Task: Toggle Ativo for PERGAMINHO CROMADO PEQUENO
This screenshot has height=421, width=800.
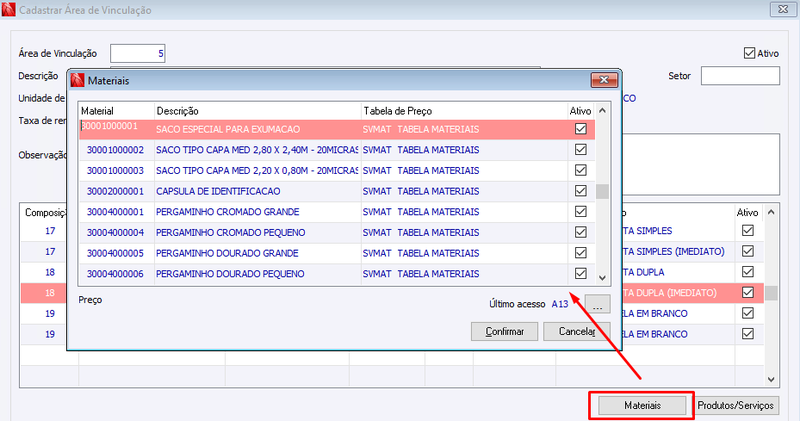Action: pyautogui.click(x=581, y=232)
